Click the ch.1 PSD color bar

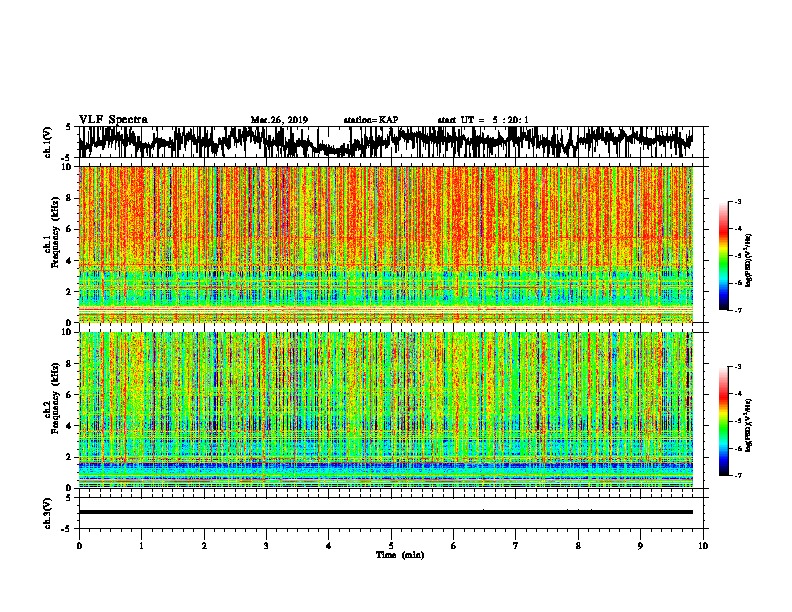click(723, 256)
